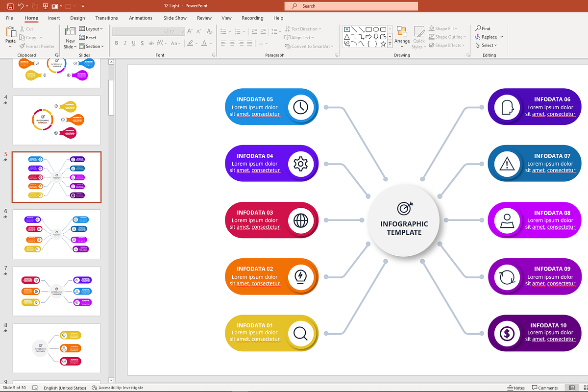This screenshot has height=392, width=588.
Task: Click English (United States) language button
Action: point(65,388)
